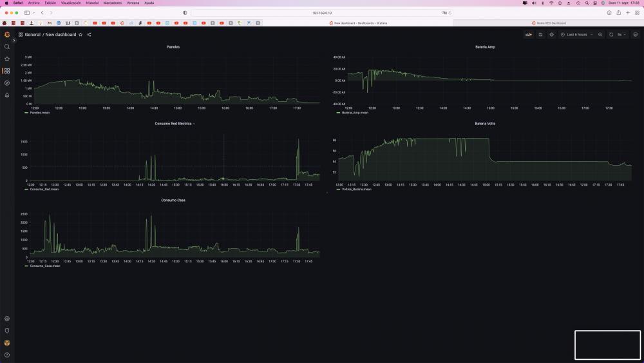
Task: Toggle Voltios_Bateria.mean series in legend
Action: click(357, 190)
